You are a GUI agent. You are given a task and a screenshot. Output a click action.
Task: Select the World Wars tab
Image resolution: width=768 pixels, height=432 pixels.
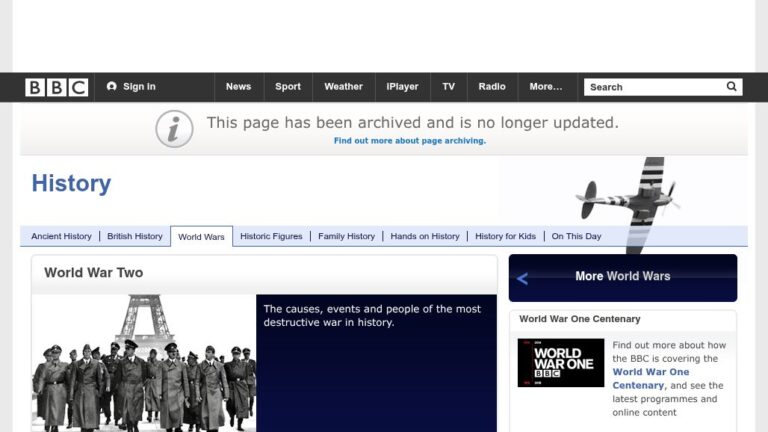click(x=201, y=237)
